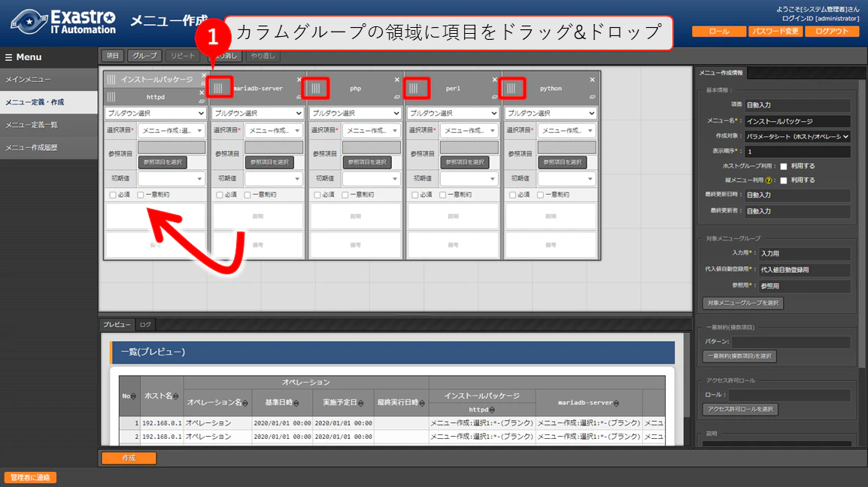868x487 pixels.
Task: Expand the 作成対象 dropdown
Action: pos(797,136)
